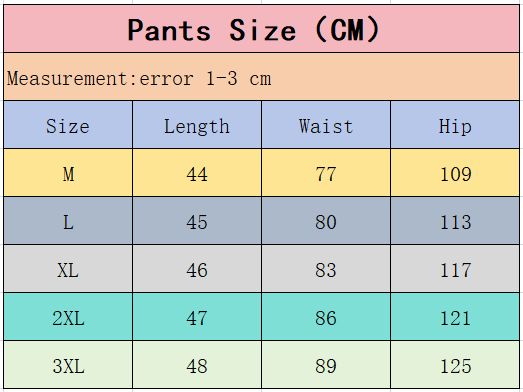The height and width of the screenshot is (392, 523).
Task: Select the M size cell
Action: coord(68,173)
